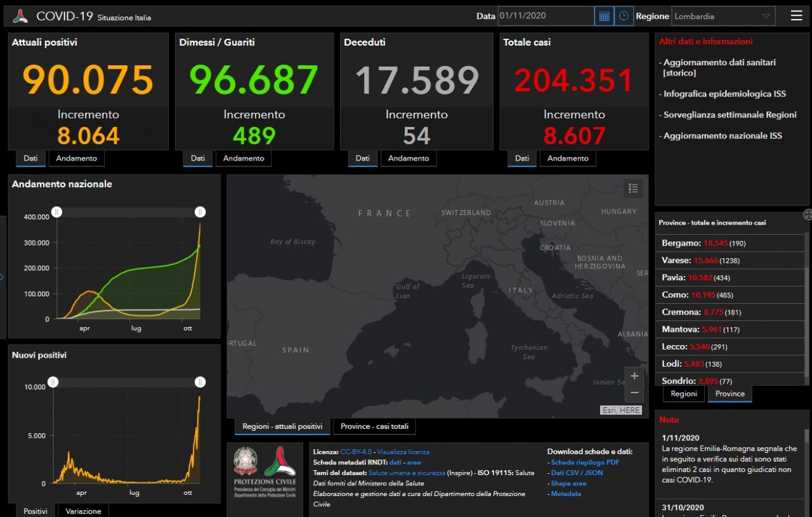Screen dimensions: 812x517
Task: Switch to Andamento under Attuali positivi
Action: point(76,158)
